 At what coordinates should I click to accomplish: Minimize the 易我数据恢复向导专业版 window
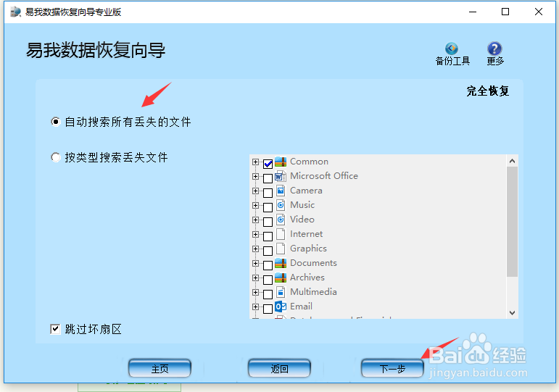pos(473,12)
